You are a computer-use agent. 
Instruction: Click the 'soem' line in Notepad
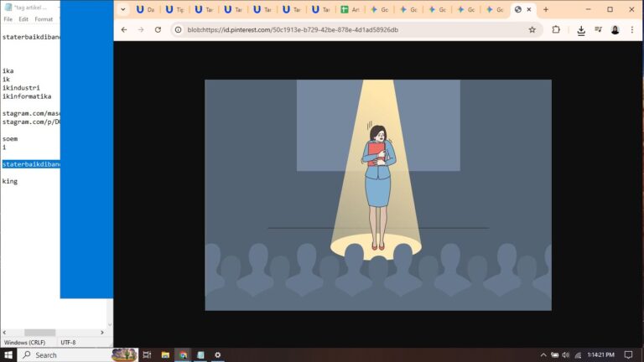[x=10, y=139]
